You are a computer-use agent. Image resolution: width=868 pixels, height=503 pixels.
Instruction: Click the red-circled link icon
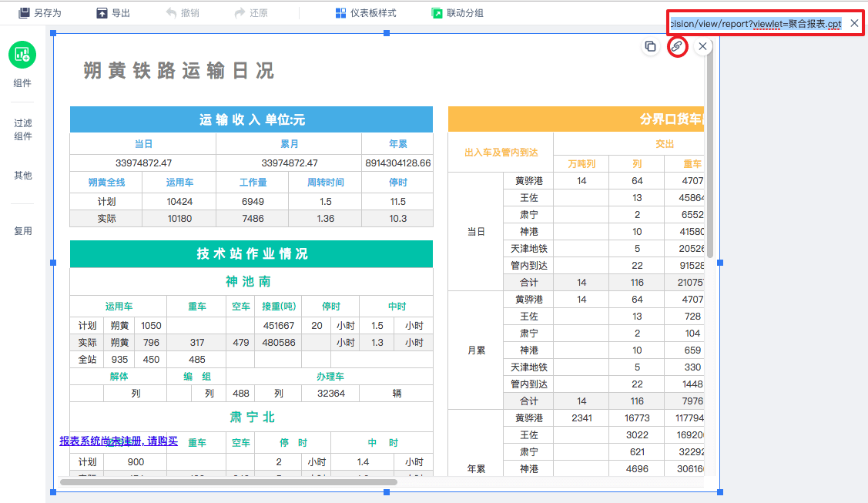(677, 47)
